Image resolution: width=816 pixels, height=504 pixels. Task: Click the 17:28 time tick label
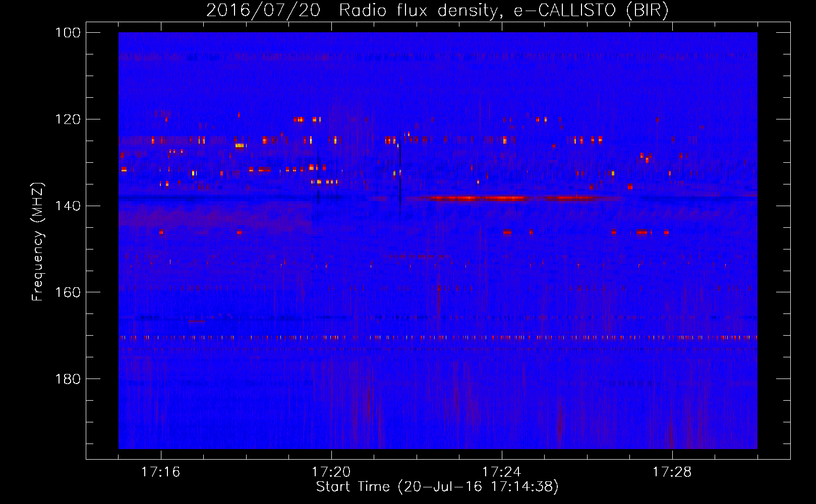coord(672,472)
